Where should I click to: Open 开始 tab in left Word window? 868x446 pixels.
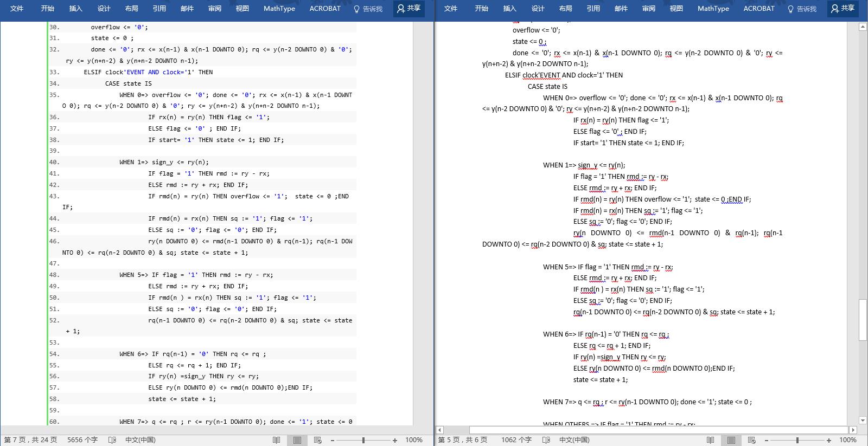(x=48, y=8)
